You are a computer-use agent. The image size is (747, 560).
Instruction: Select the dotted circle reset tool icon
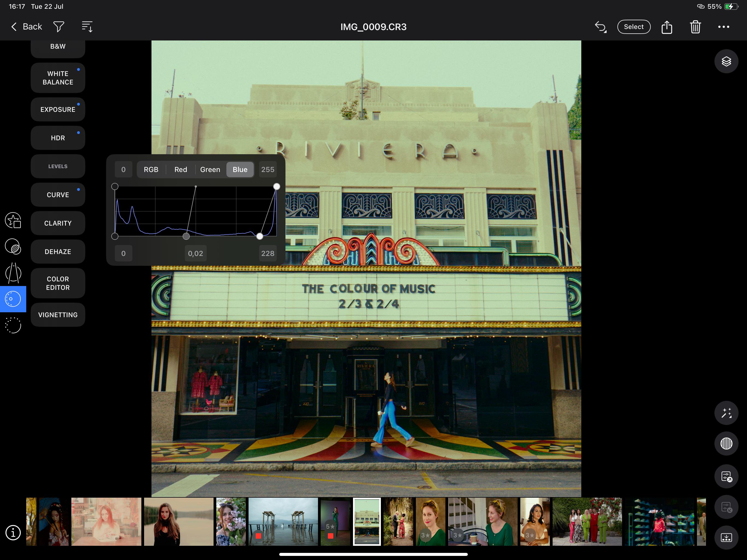[13, 325]
